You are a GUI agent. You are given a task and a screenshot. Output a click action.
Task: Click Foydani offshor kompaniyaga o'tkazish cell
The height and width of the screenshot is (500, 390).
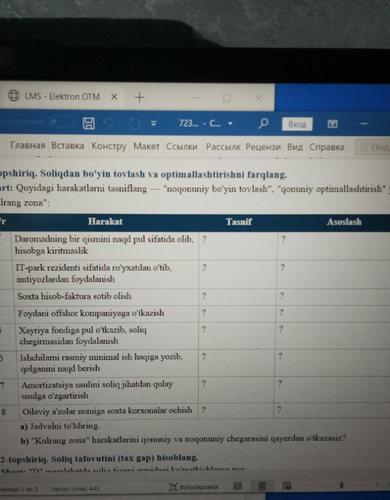[107, 313]
